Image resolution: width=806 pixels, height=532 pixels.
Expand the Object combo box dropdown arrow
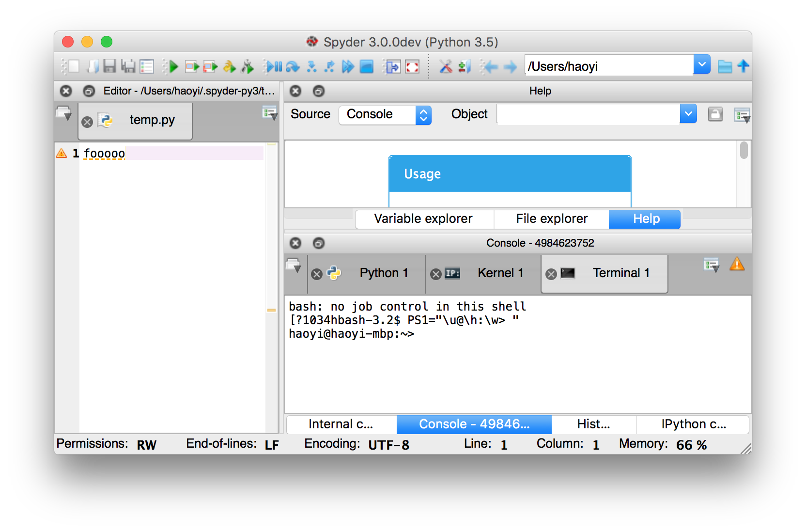(688, 114)
